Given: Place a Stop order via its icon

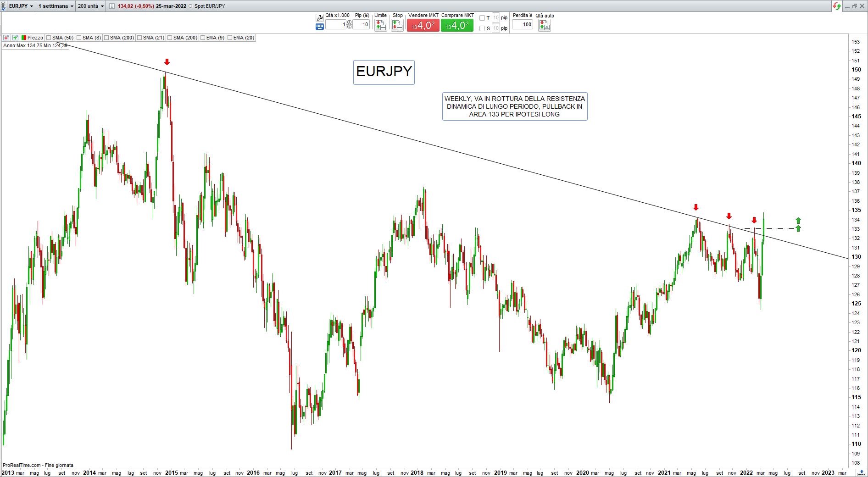Looking at the screenshot, I should pyautogui.click(x=397, y=26).
